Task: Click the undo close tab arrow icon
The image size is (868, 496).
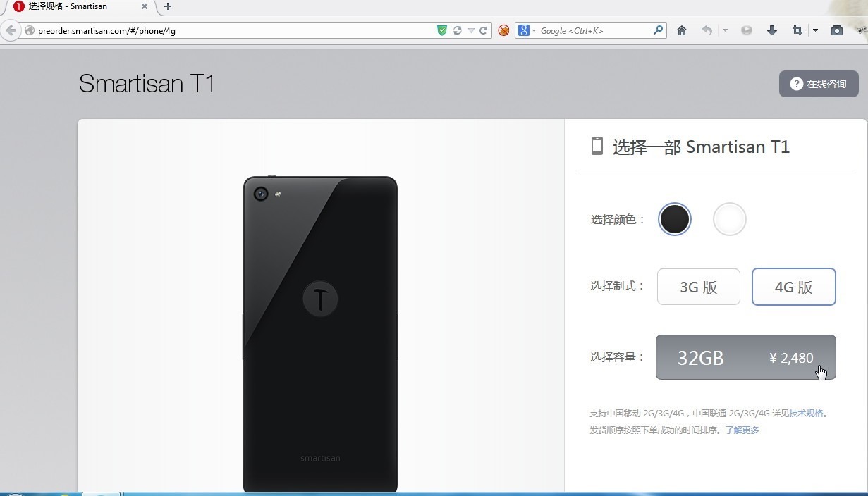Action: [707, 30]
